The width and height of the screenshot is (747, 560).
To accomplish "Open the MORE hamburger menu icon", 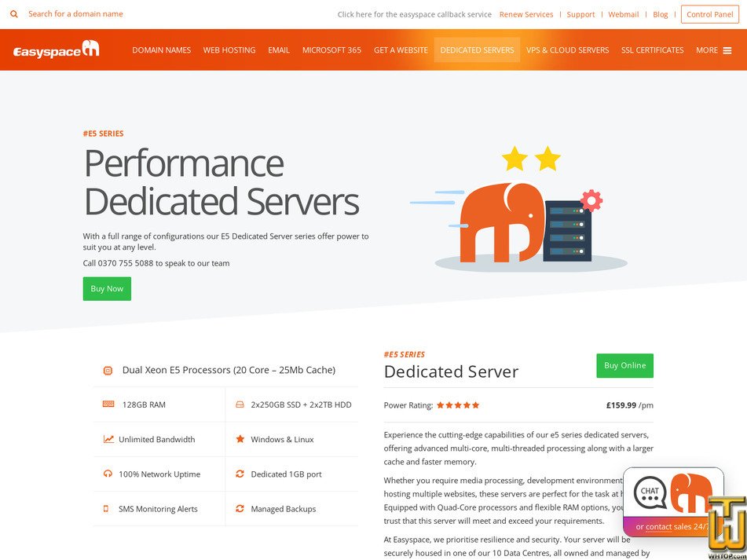I will [727, 50].
